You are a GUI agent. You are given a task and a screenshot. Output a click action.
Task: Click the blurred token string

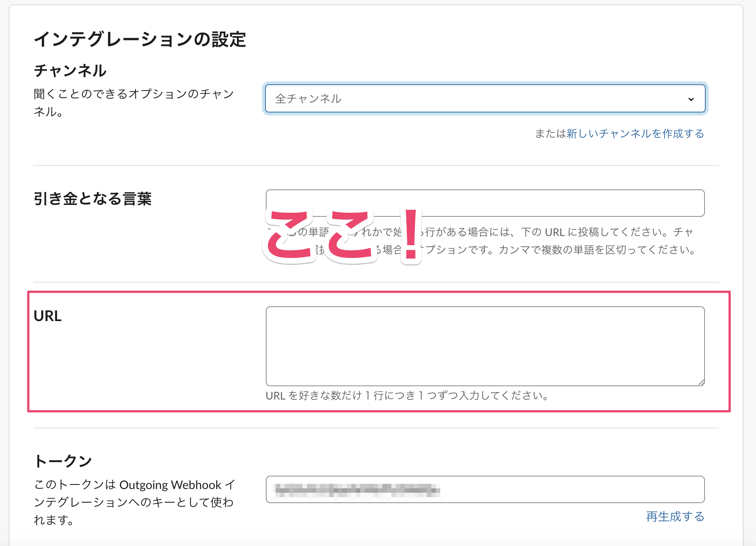(x=357, y=490)
